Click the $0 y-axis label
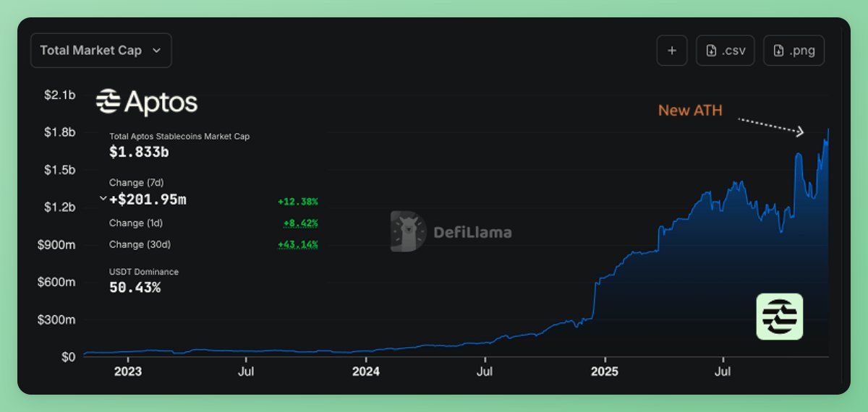 click(68, 357)
